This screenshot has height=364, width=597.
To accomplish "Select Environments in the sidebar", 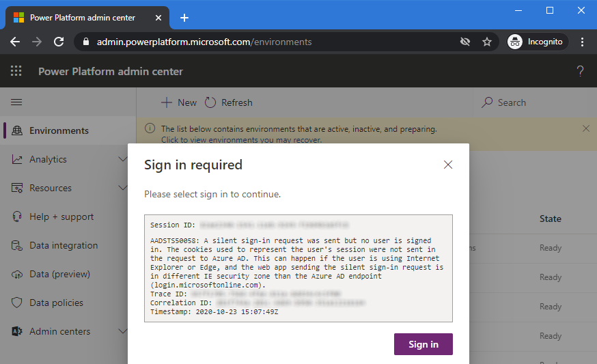I will (59, 130).
